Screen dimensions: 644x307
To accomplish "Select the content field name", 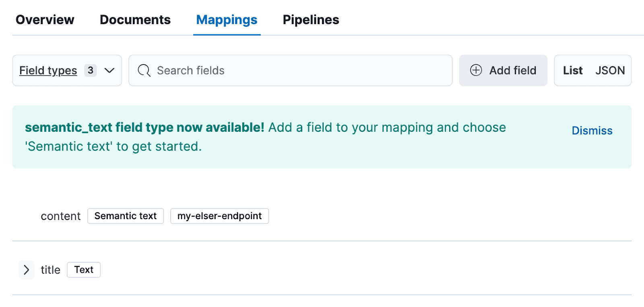I will 60,216.
